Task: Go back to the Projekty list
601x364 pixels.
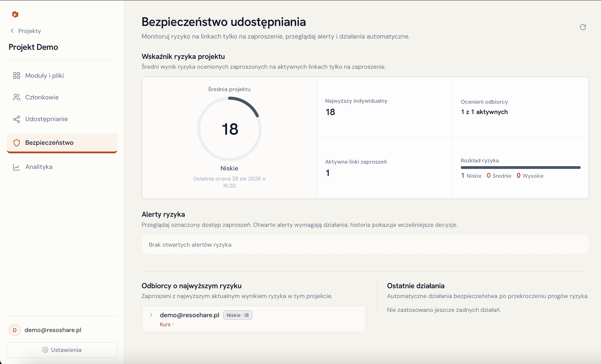Action: (26, 31)
